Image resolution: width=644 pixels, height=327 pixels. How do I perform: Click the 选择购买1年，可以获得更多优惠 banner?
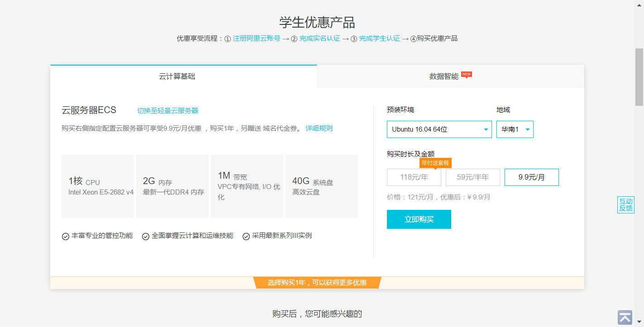[x=317, y=283]
